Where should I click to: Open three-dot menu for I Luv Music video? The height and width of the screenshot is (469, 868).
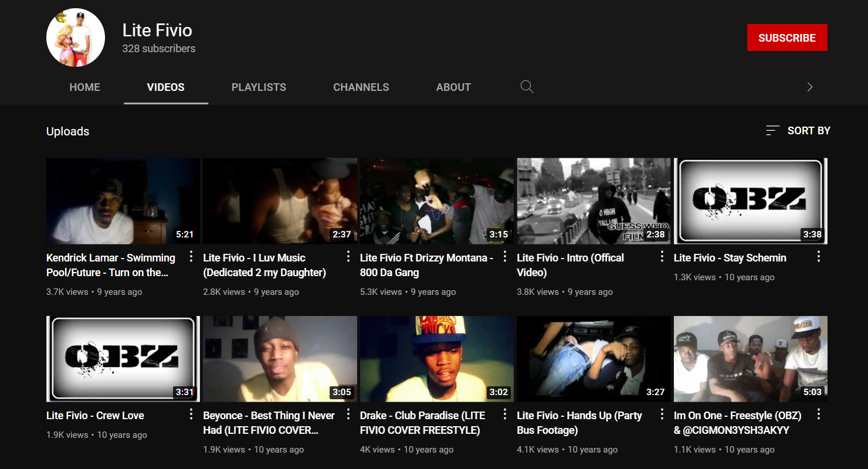point(348,257)
